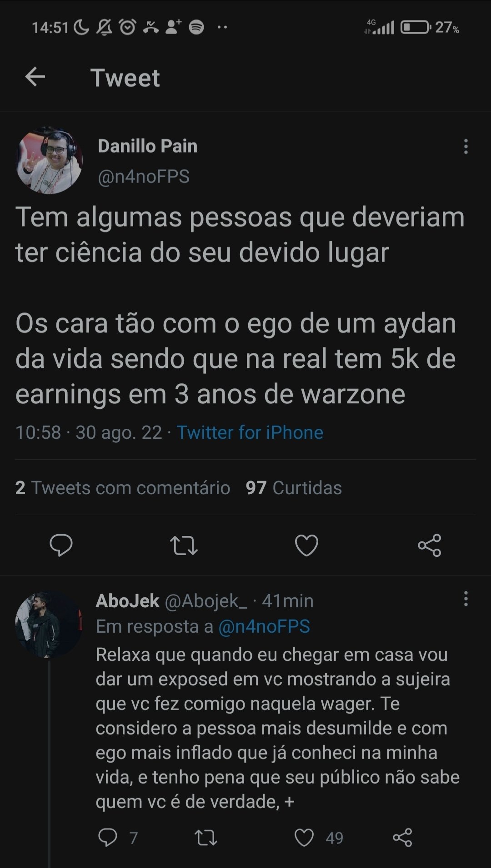The image size is (491, 868).
Task: Tap the battery indicator in status bar
Action: [416, 27]
